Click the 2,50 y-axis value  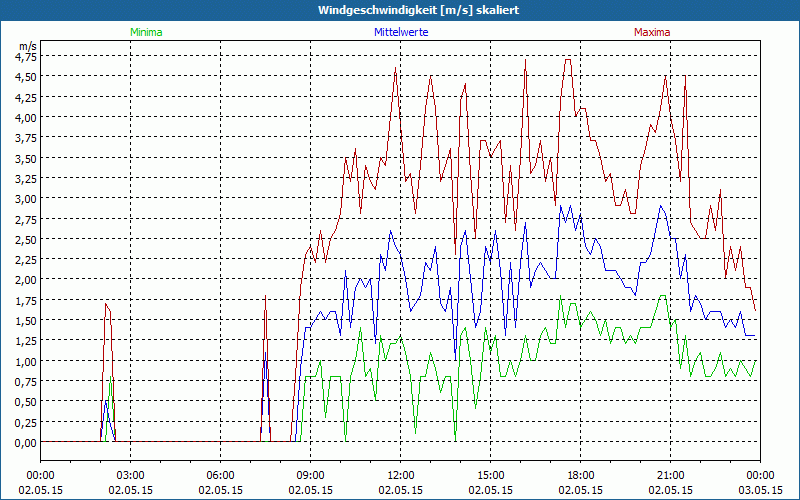26,239
